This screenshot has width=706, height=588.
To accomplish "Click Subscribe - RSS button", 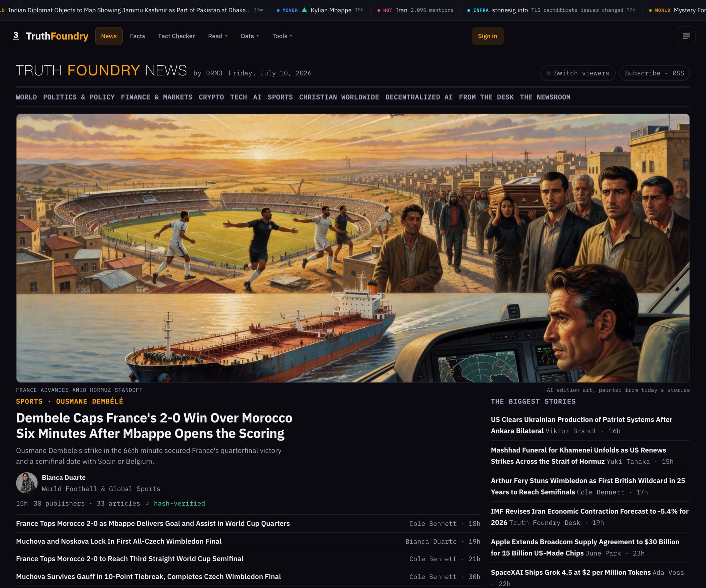I will (x=654, y=73).
